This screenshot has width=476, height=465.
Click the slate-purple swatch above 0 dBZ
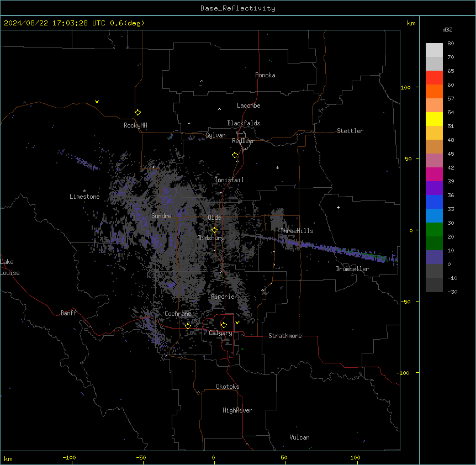click(434, 257)
